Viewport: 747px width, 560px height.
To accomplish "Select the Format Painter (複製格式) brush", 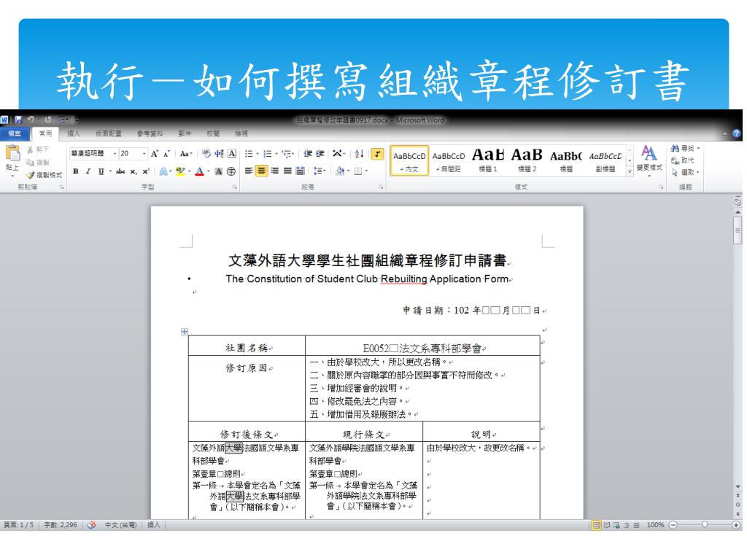I will point(44,175).
